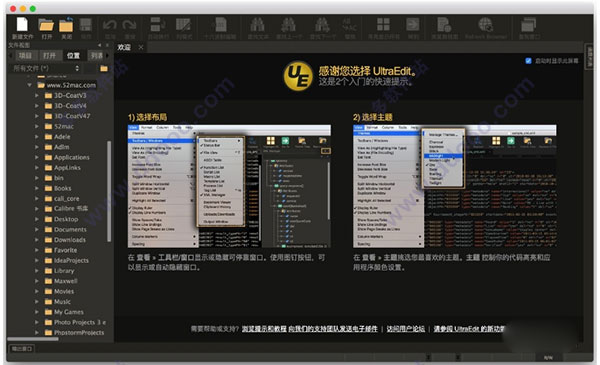Click the 输出窗口 button
The image size is (600, 365).
pos(22,349)
